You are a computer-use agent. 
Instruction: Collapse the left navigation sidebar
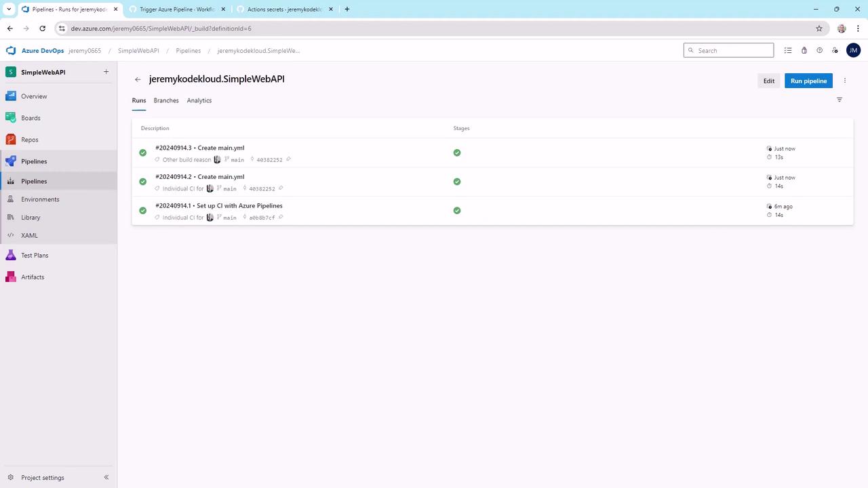(106, 478)
